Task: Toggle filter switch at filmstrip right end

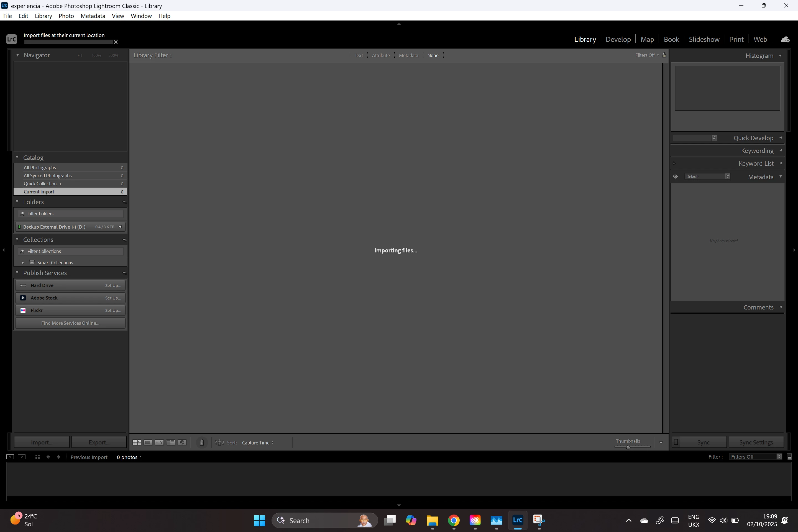Action: (789, 457)
